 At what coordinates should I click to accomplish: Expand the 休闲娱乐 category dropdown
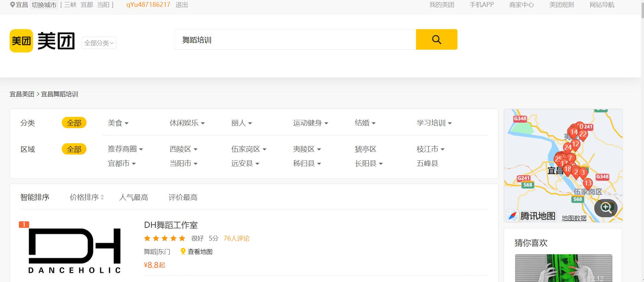point(187,123)
